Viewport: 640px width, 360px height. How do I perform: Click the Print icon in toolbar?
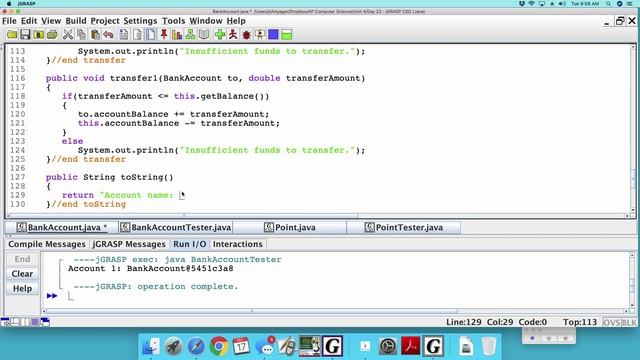pyautogui.click(x=52, y=35)
